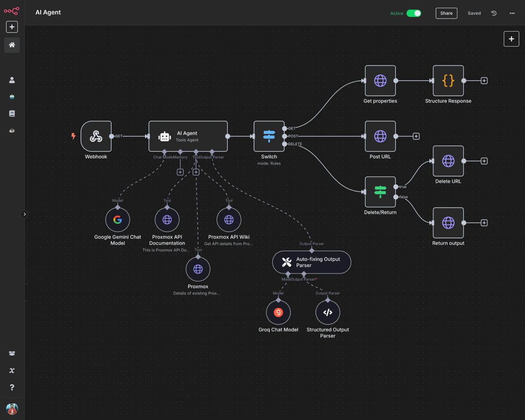Click the Structure Response node

[x=448, y=80]
